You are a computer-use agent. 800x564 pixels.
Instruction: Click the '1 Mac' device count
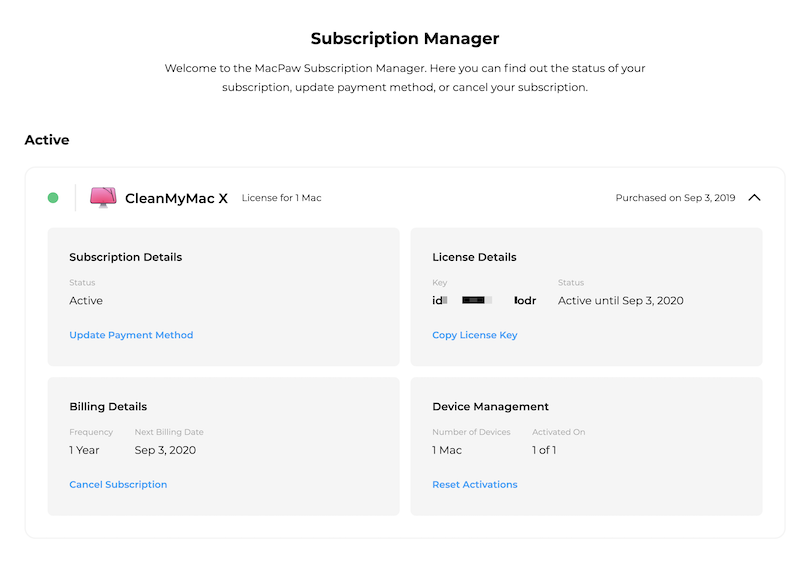[x=447, y=450]
